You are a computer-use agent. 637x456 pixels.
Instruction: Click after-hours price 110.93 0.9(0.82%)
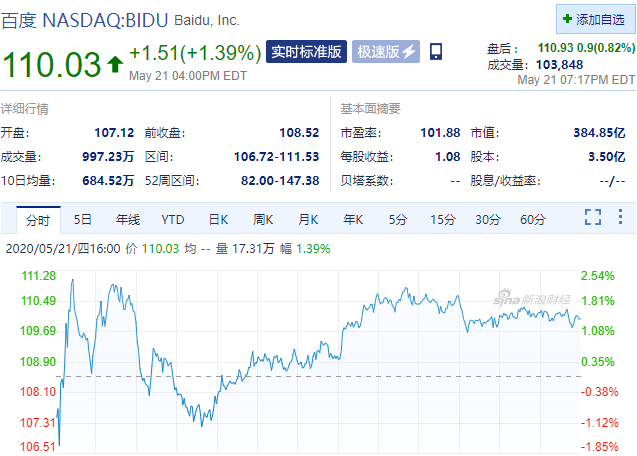[x=586, y=48]
